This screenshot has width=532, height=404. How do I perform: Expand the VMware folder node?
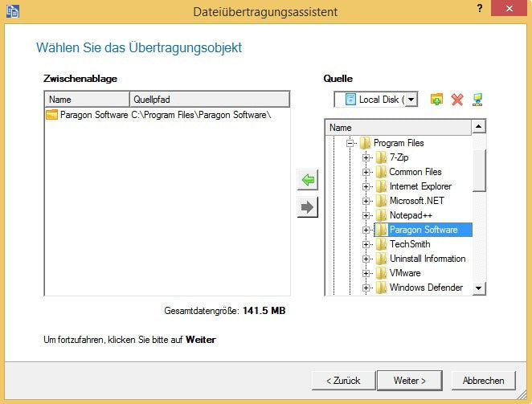coord(366,273)
